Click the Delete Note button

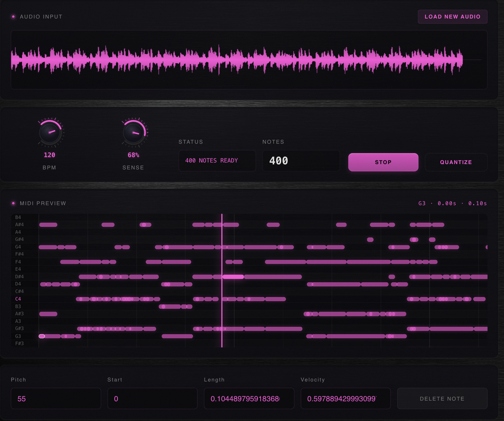(x=442, y=398)
